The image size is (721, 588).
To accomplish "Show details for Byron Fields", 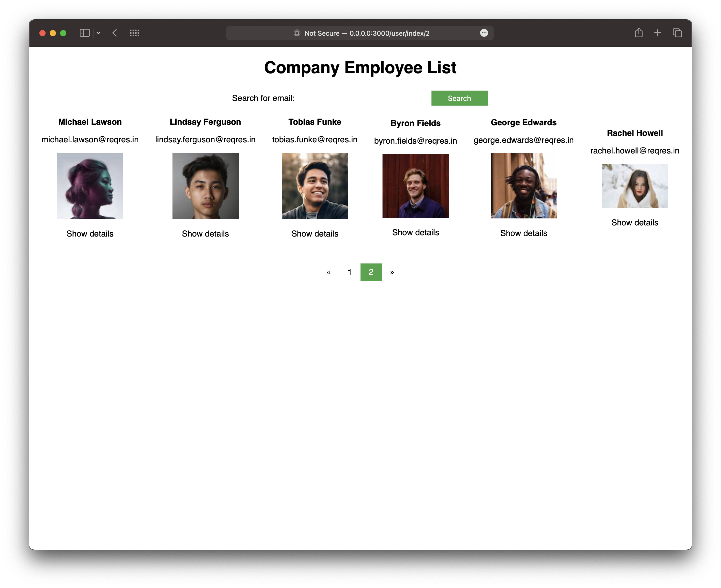I will point(416,232).
